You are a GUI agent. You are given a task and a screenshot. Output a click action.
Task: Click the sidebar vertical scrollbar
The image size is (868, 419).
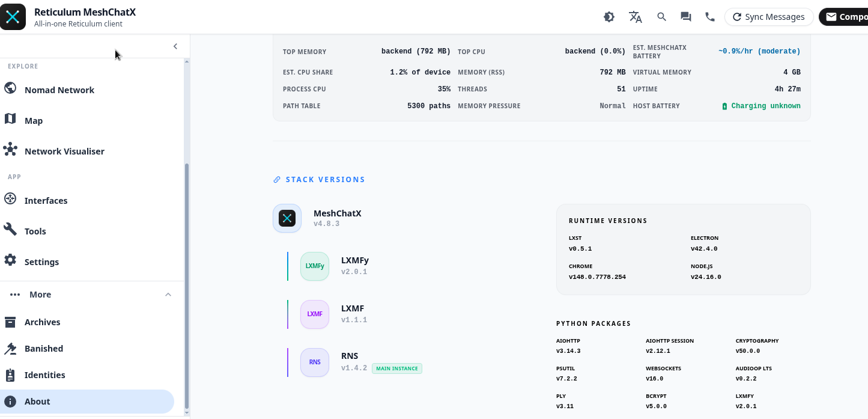tap(187, 286)
